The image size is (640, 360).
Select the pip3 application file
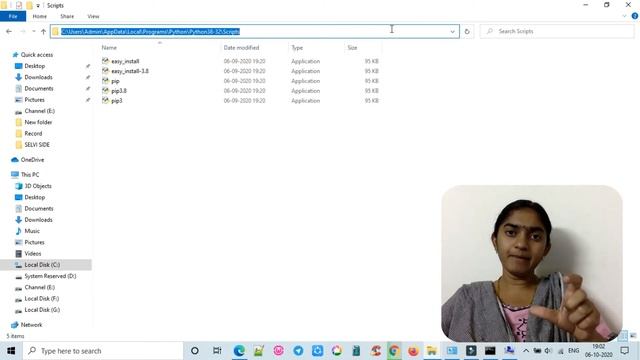point(116,100)
